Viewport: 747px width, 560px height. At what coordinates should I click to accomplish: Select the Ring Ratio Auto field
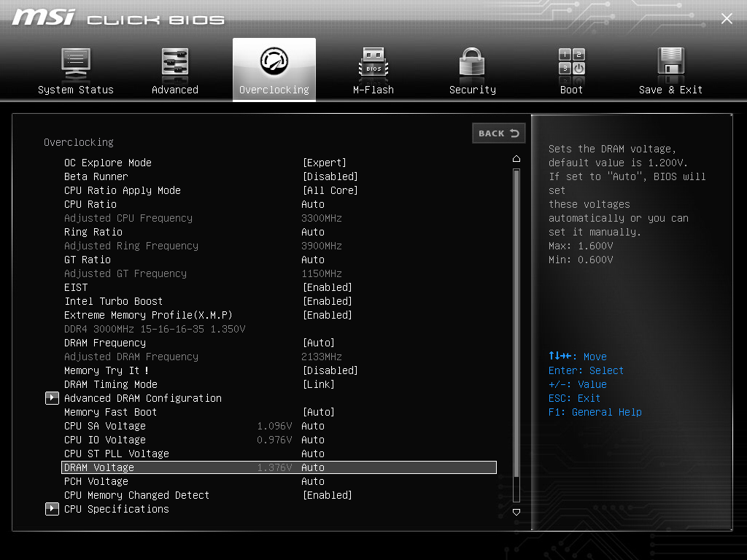[x=313, y=232]
